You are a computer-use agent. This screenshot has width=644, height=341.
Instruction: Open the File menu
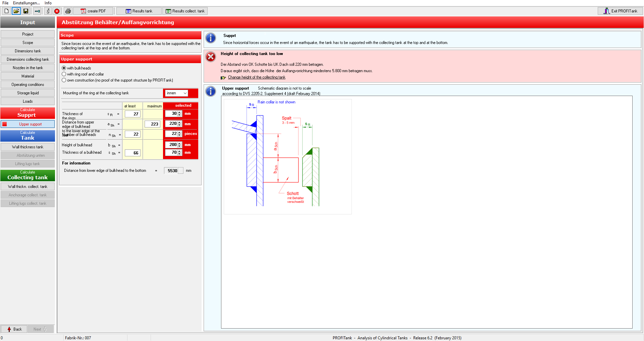(x=5, y=3)
